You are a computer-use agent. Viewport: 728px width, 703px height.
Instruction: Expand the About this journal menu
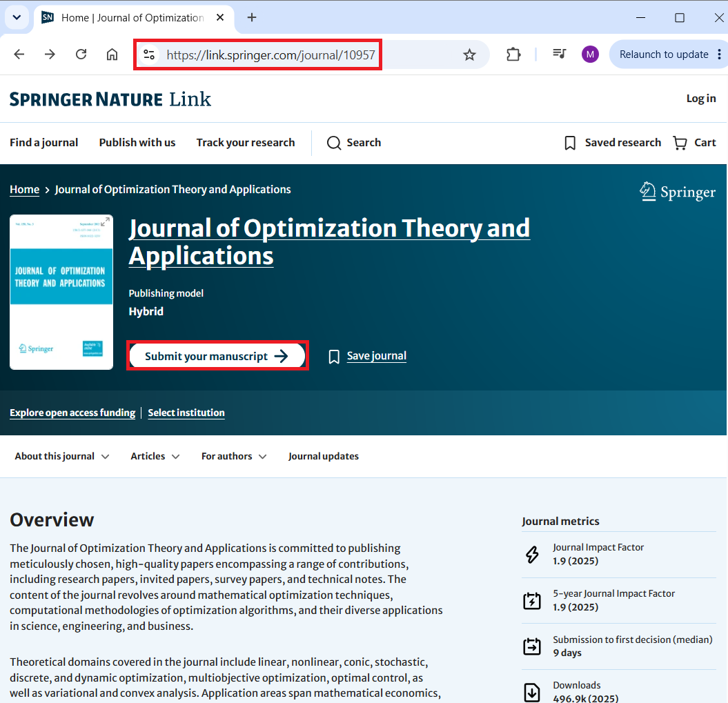pyautogui.click(x=61, y=457)
